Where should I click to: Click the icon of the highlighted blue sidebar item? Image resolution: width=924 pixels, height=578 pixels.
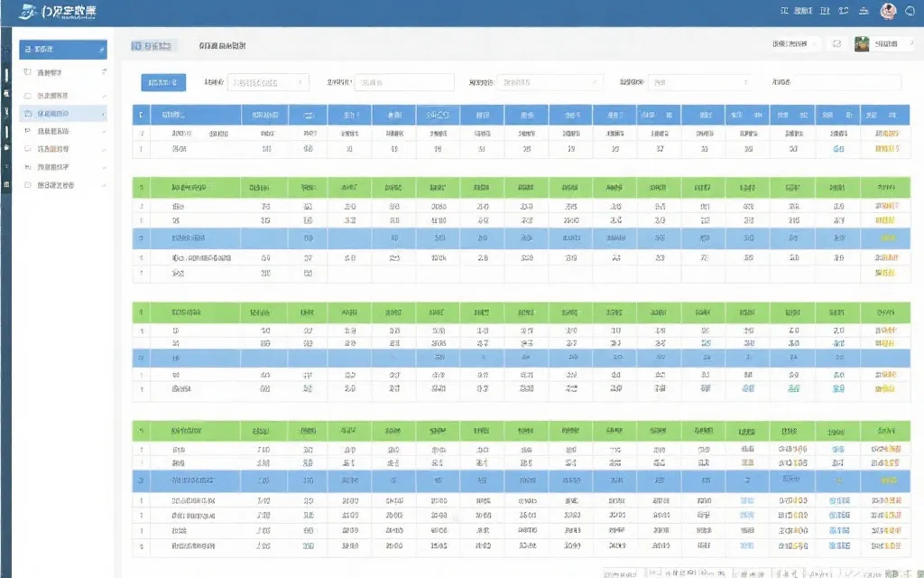27,49
